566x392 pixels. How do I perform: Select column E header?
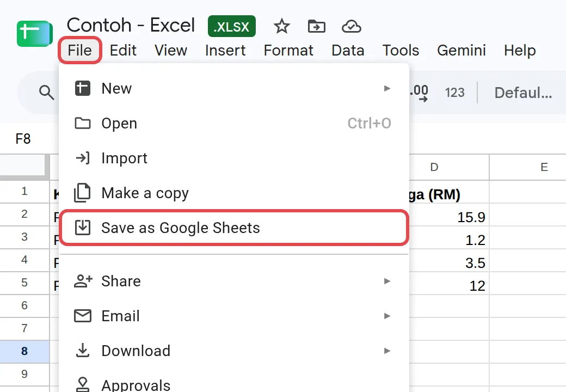click(x=528, y=167)
